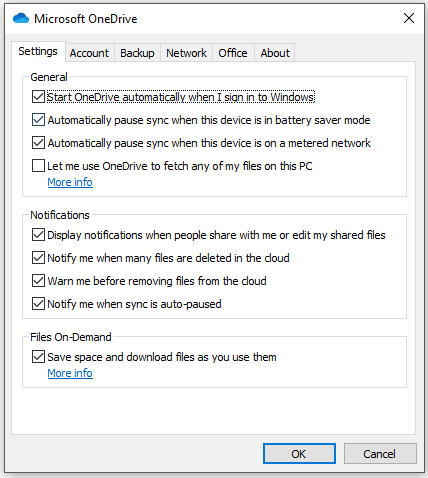428x478 pixels.
Task: Open More info link under Files On-Demand
Action: 70,373
